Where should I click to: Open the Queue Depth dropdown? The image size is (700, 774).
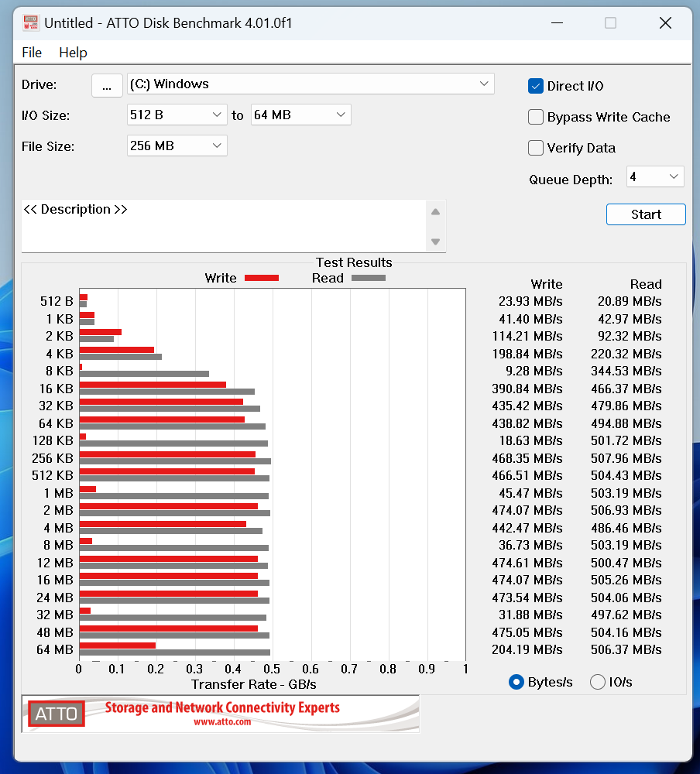(655, 176)
